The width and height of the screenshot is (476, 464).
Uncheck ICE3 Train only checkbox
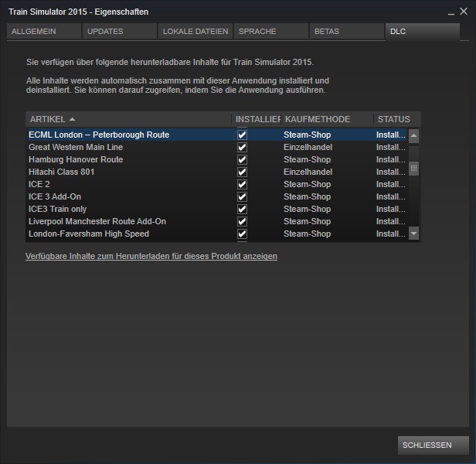tap(242, 209)
